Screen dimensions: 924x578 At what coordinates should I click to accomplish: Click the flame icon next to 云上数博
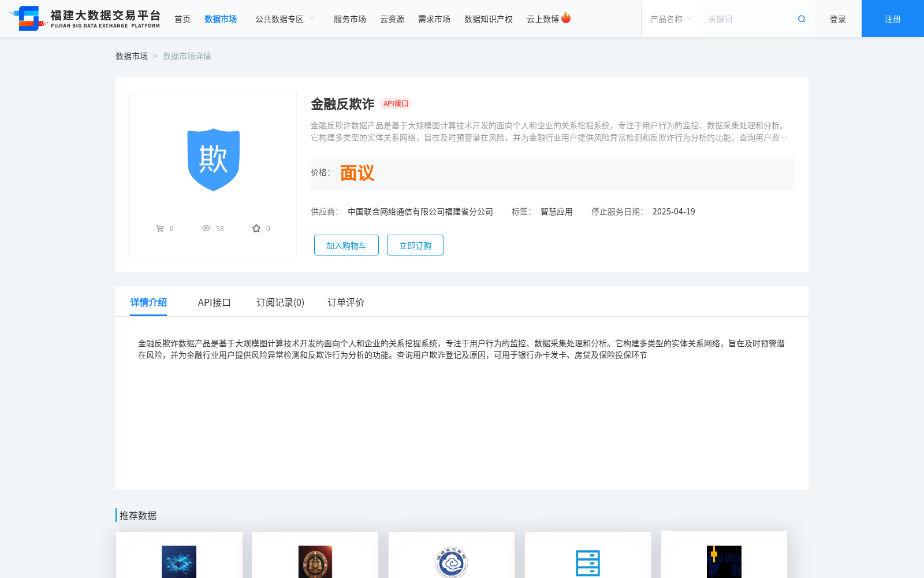(566, 18)
